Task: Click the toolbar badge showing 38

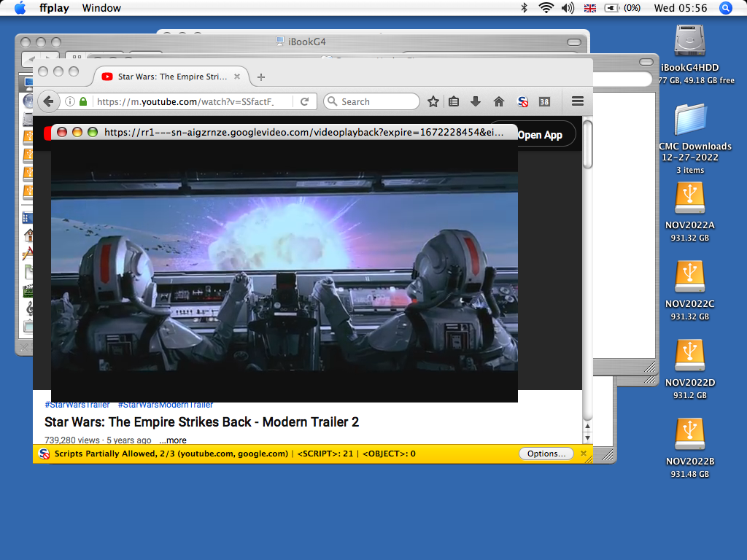Action: click(544, 101)
